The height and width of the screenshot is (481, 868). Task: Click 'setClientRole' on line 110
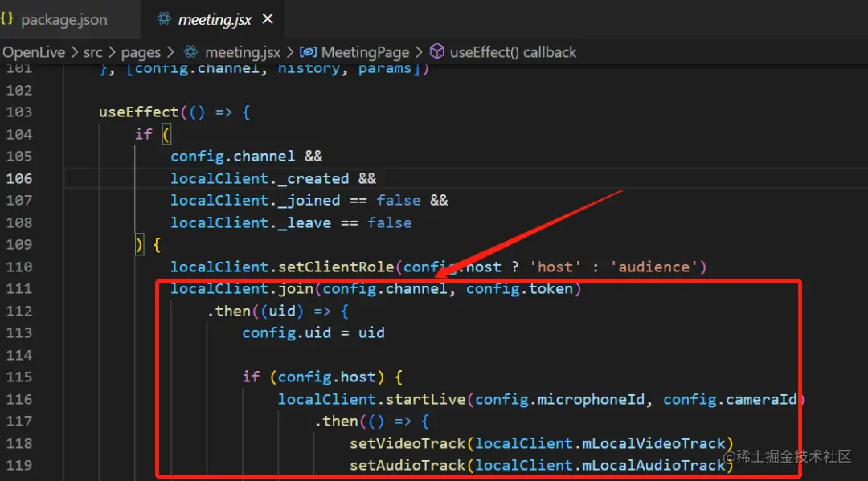[x=336, y=267]
